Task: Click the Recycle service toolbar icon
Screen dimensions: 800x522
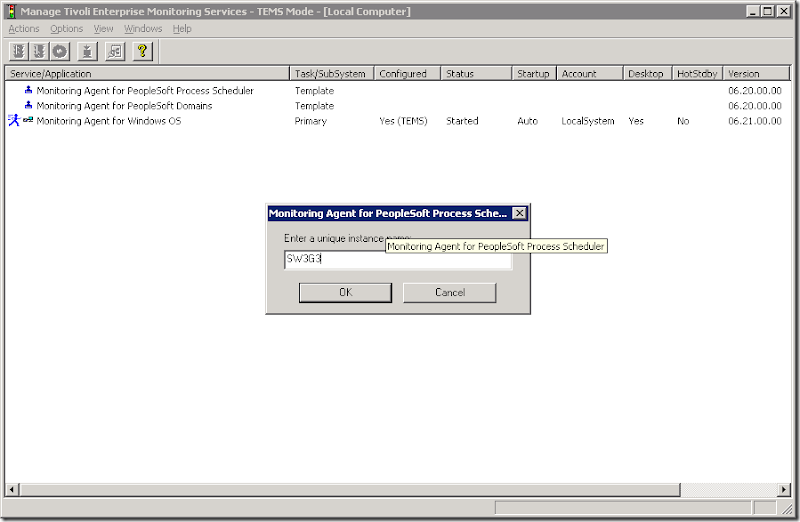Action: [60, 51]
